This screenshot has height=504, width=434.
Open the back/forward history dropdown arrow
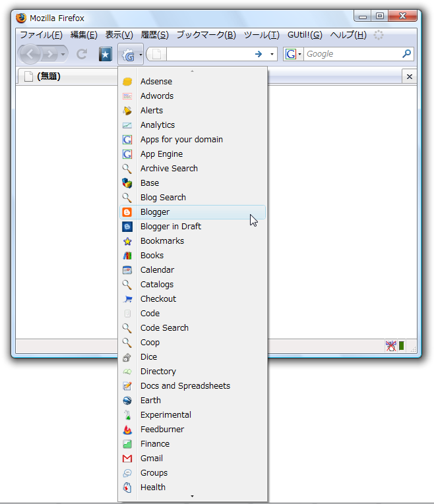point(63,54)
